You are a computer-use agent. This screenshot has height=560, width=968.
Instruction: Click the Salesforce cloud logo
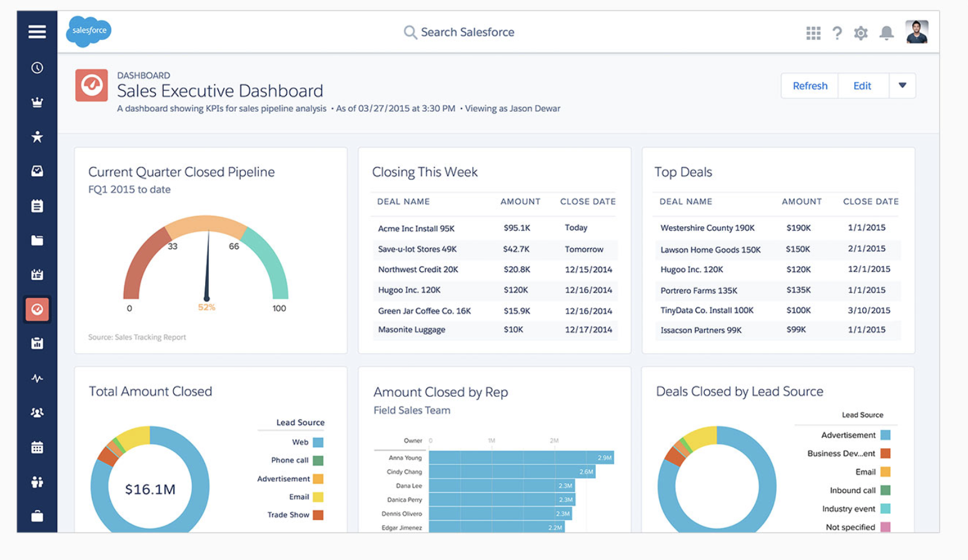coord(88,31)
